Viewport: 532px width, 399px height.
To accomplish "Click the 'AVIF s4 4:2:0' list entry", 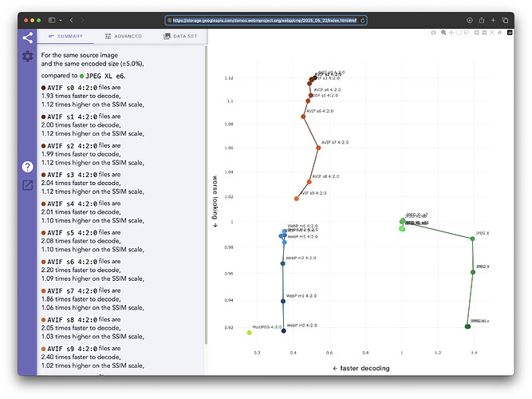I will 73,203.
